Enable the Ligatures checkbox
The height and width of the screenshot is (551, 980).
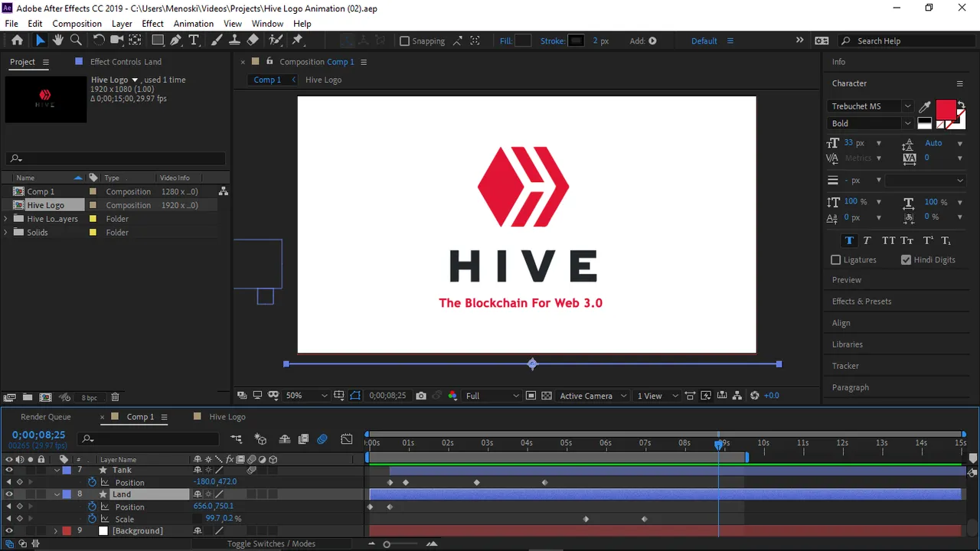pyautogui.click(x=836, y=260)
